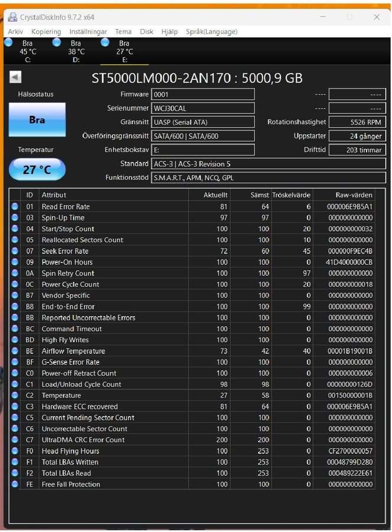Select the Total LBAs Written row text
Image resolution: width=392 pixels, height=532 pixels.
[70, 462]
